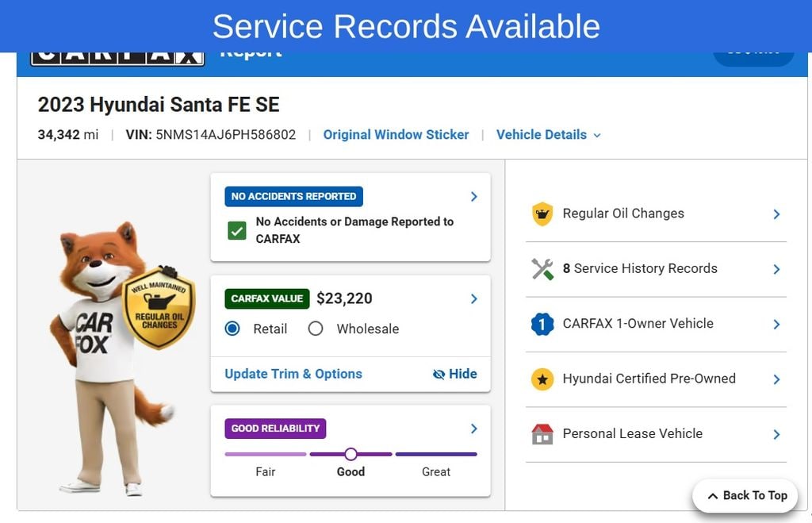Click the 2023 Hyundai Santa FE SE title
The image size is (812, 523).
[x=159, y=105]
